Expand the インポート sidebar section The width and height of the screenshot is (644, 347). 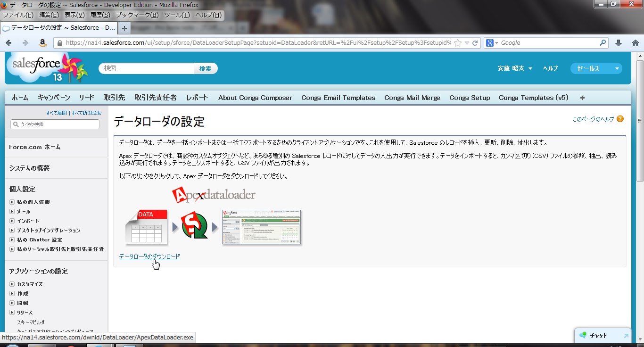(x=12, y=221)
